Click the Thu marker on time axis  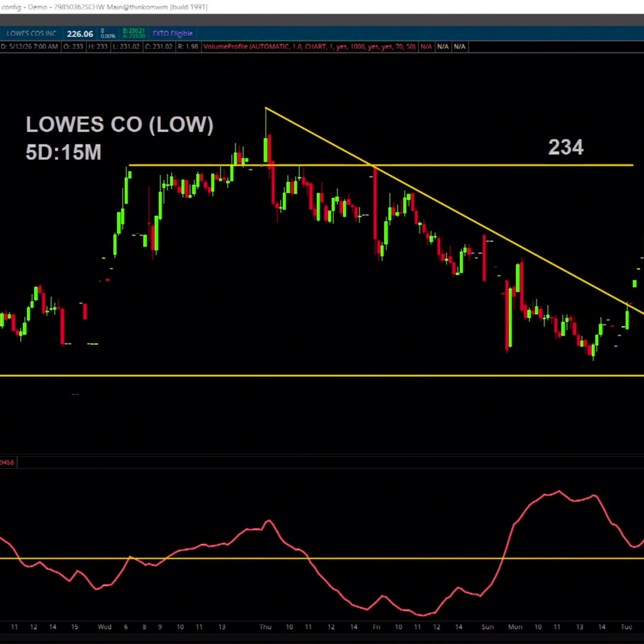tap(265, 627)
